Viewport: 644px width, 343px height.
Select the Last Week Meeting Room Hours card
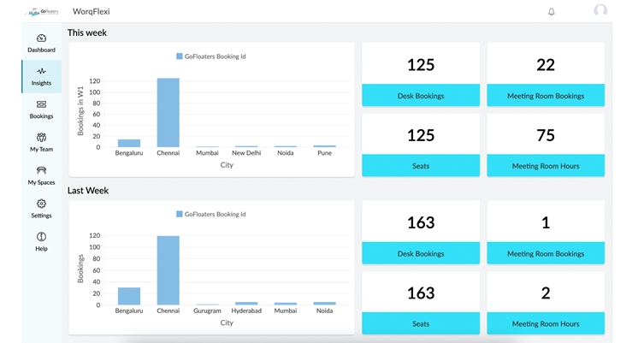coord(546,303)
